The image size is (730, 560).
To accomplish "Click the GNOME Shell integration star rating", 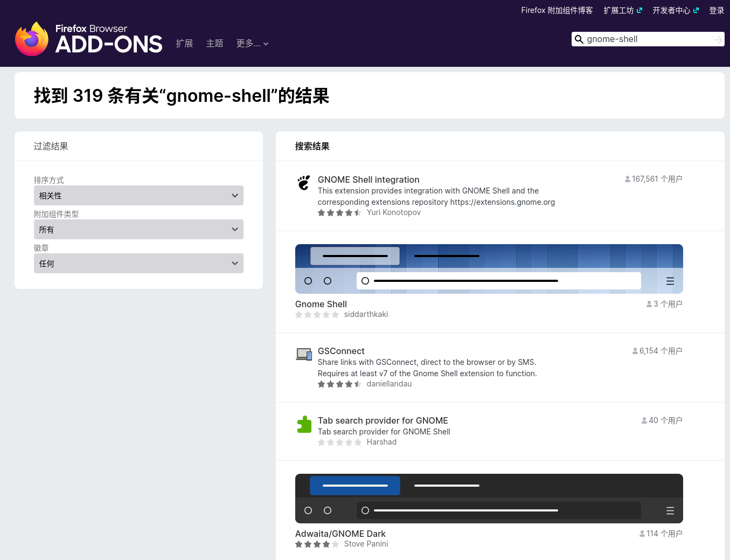I will [339, 213].
